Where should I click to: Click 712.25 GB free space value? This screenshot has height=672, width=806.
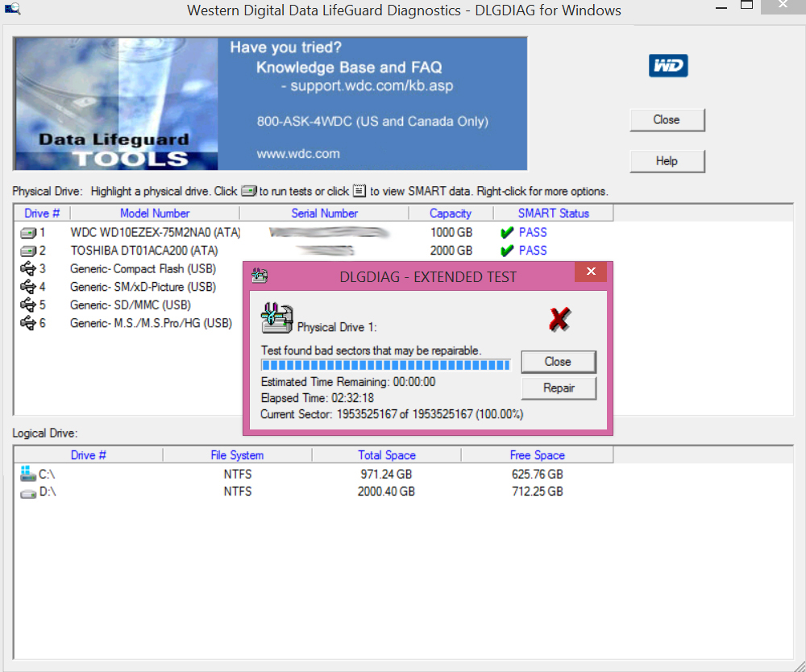pos(537,492)
